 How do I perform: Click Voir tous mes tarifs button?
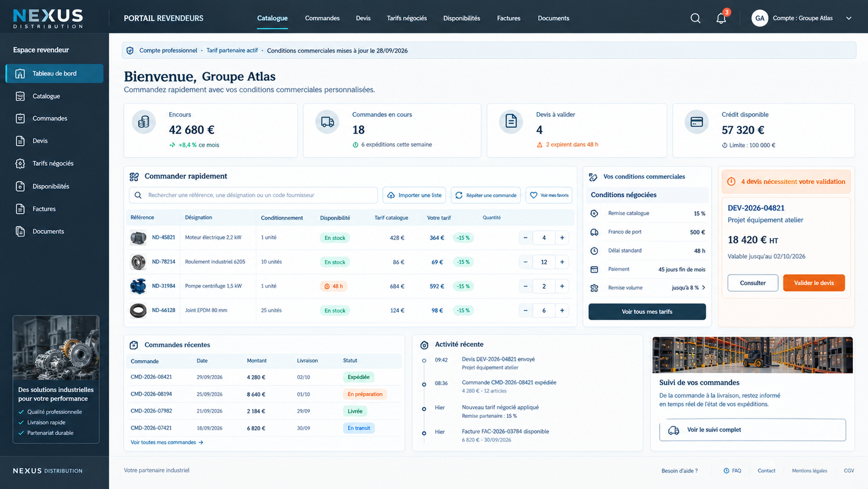pyautogui.click(x=647, y=312)
